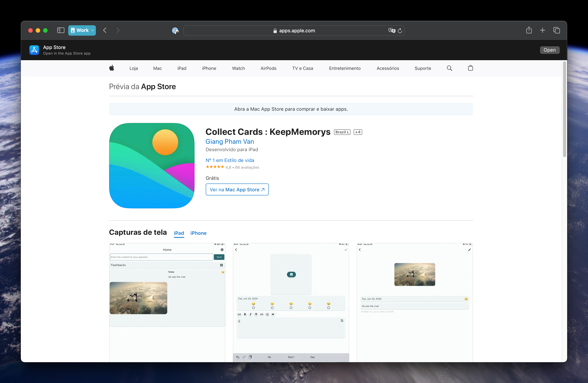
Task: Open a new tab with plus icon
Action: tap(542, 30)
